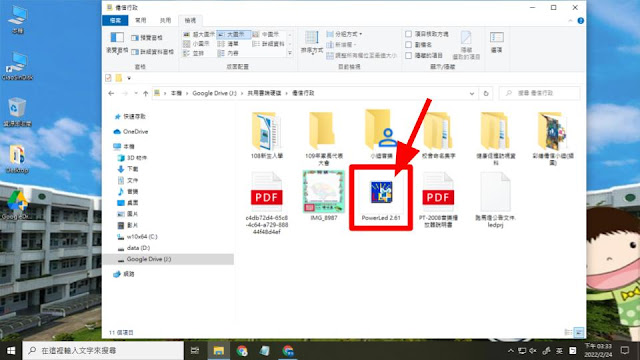Open the fourth folder in the top row
The image size is (640, 360).
(438, 136)
